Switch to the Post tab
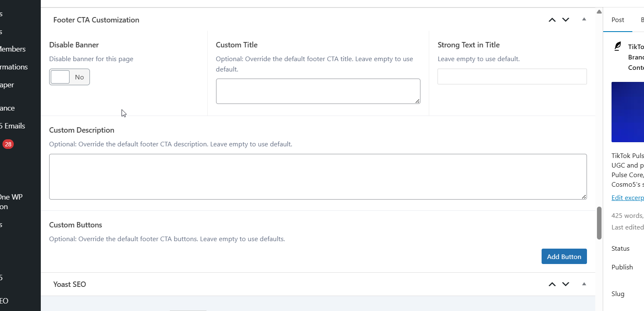 point(618,20)
